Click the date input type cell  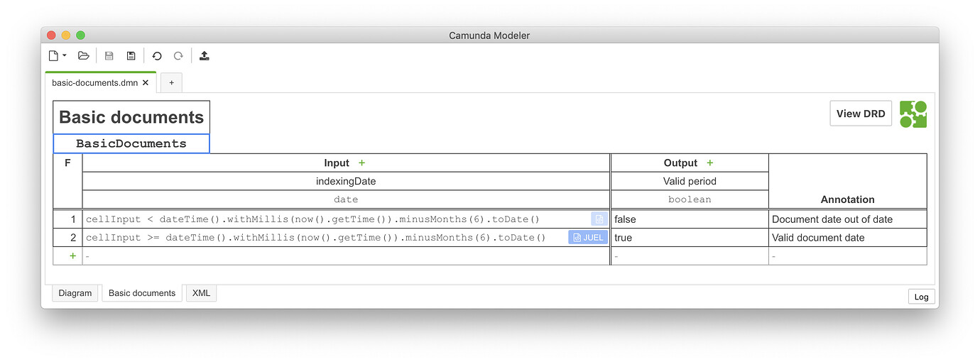346,199
